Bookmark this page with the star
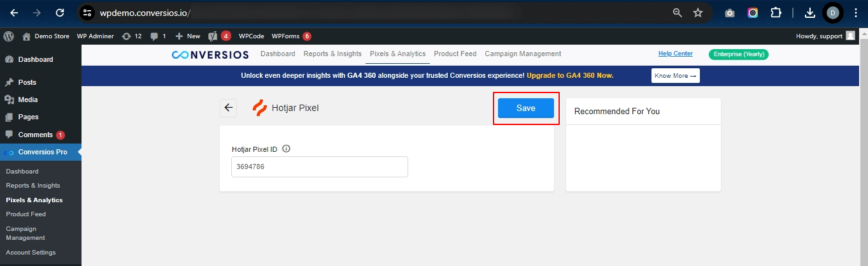The image size is (868, 266). click(x=698, y=13)
